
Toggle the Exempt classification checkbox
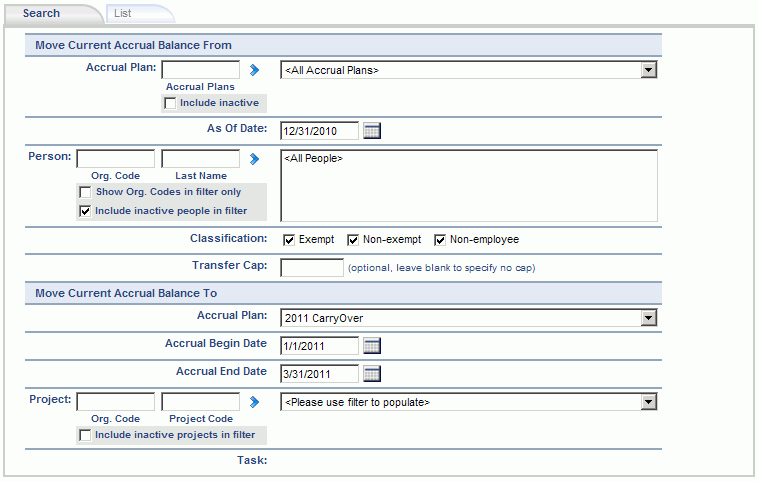[289, 240]
